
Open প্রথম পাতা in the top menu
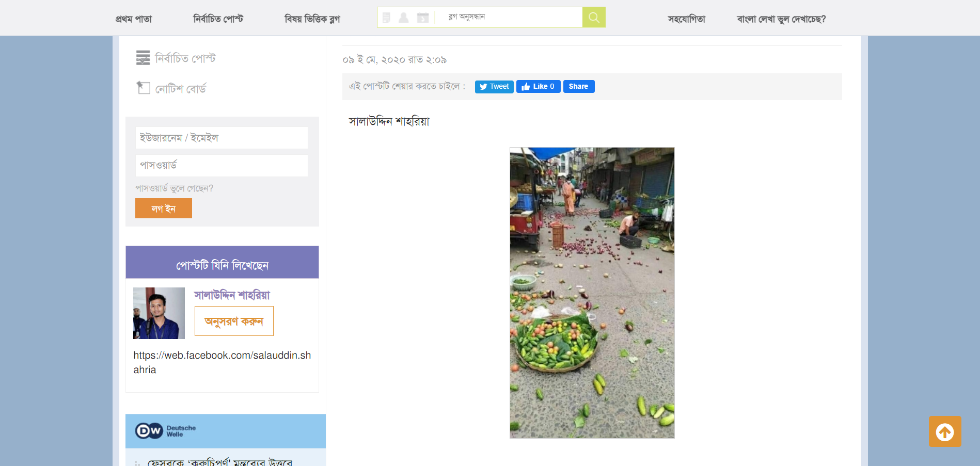[x=134, y=19]
